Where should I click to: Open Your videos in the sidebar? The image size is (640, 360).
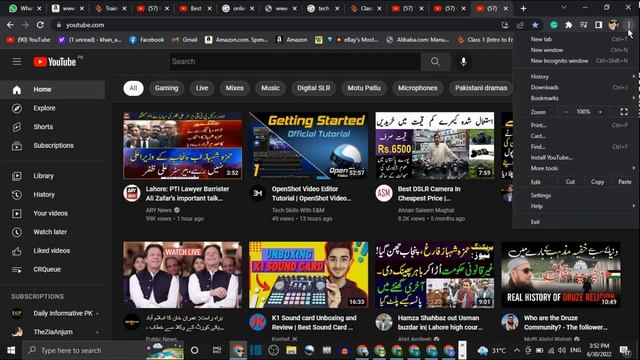(53, 213)
